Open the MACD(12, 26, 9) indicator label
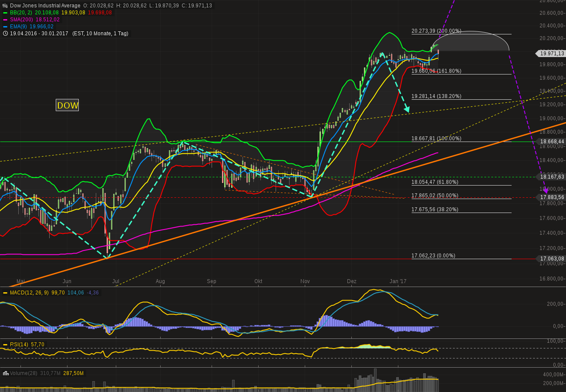566x392 pixels. pos(30,293)
